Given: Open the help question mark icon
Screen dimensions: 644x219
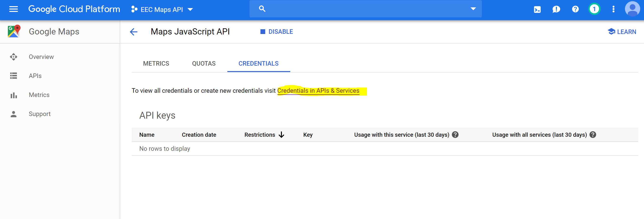Looking at the screenshot, I should coord(575,9).
